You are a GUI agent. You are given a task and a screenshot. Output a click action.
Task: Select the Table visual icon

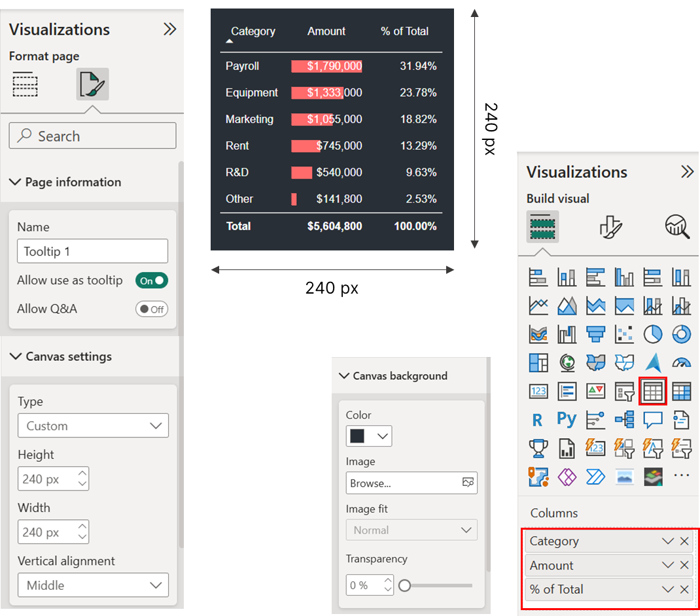(x=653, y=392)
